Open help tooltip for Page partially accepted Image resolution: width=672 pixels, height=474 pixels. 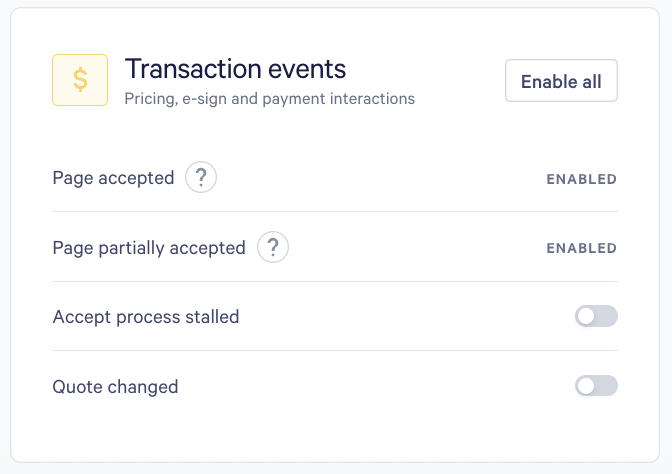[x=272, y=247]
